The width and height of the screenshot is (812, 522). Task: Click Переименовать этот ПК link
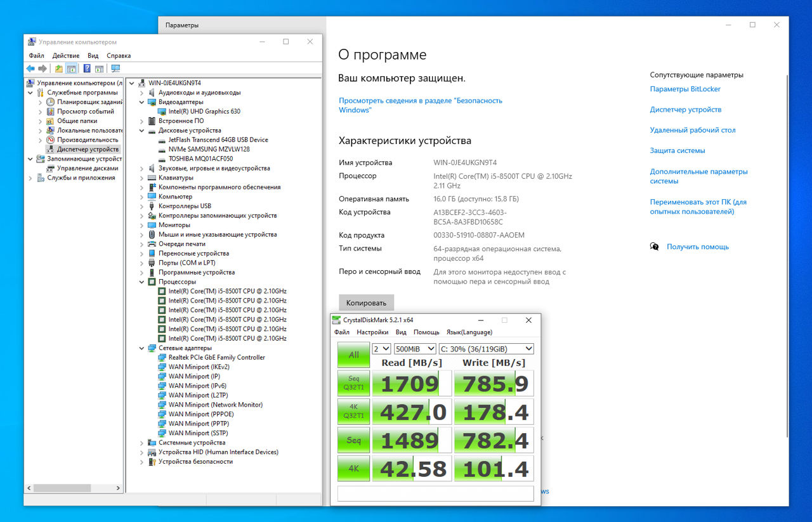point(698,207)
